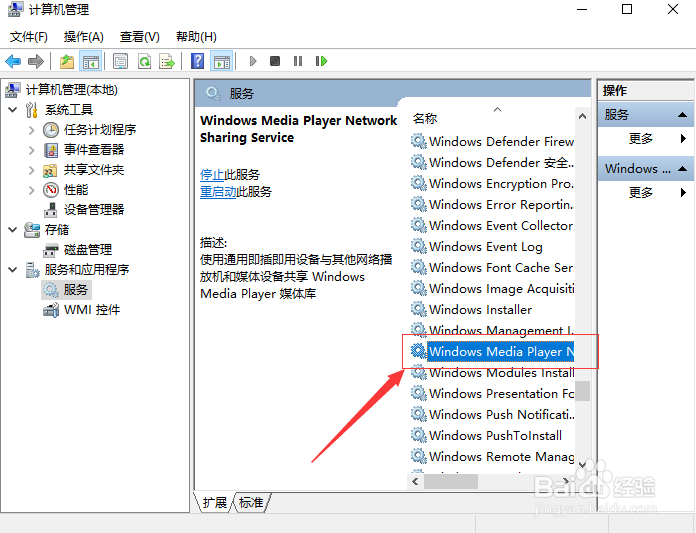Click the Restart service icon
This screenshot has width=696, height=533.
321,61
